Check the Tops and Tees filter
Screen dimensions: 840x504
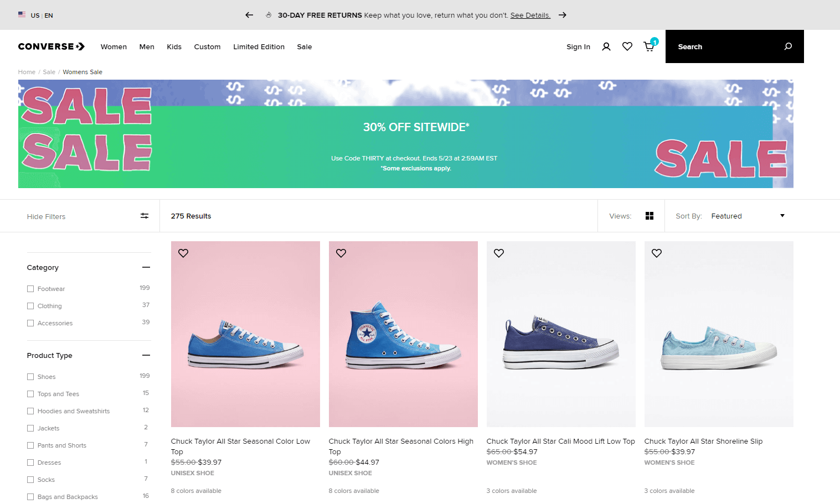(x=30, y=394)
